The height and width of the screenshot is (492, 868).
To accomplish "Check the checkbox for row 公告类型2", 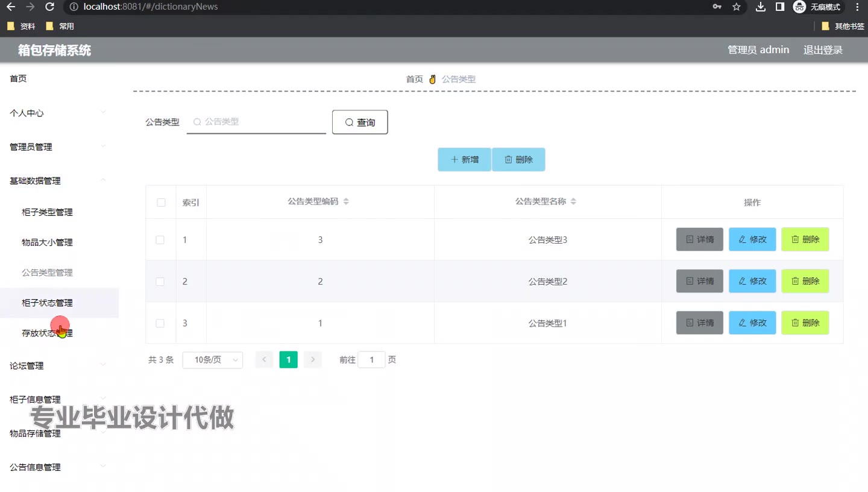I will coord(160,282).
